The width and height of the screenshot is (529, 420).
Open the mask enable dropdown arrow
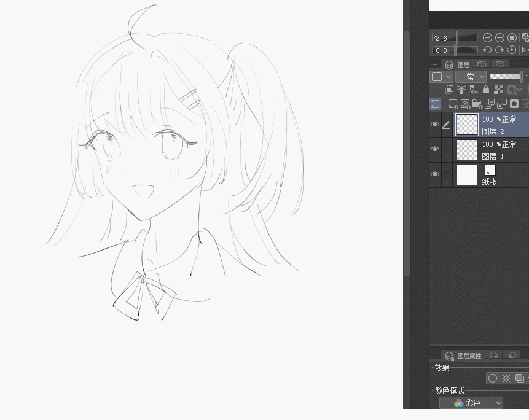[520, 90]
